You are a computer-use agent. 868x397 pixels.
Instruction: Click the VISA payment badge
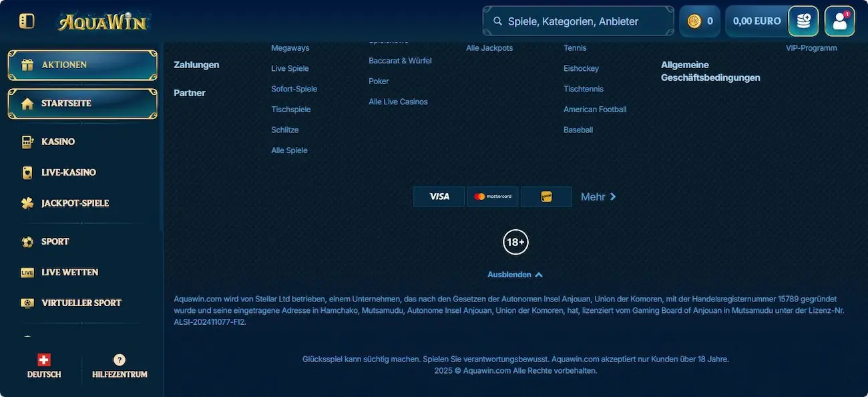[439, 196]
